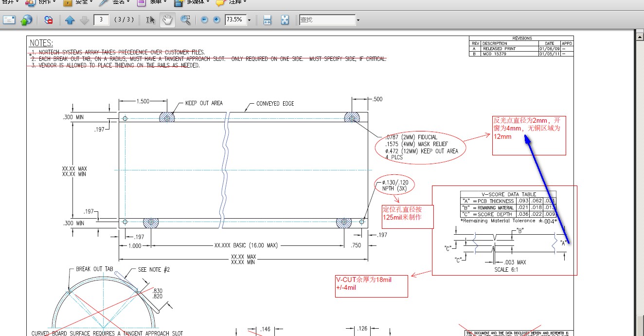Toggle fit width scrolling mode
This screenshot has height=336, width=644.
click(x=267, y=20)
